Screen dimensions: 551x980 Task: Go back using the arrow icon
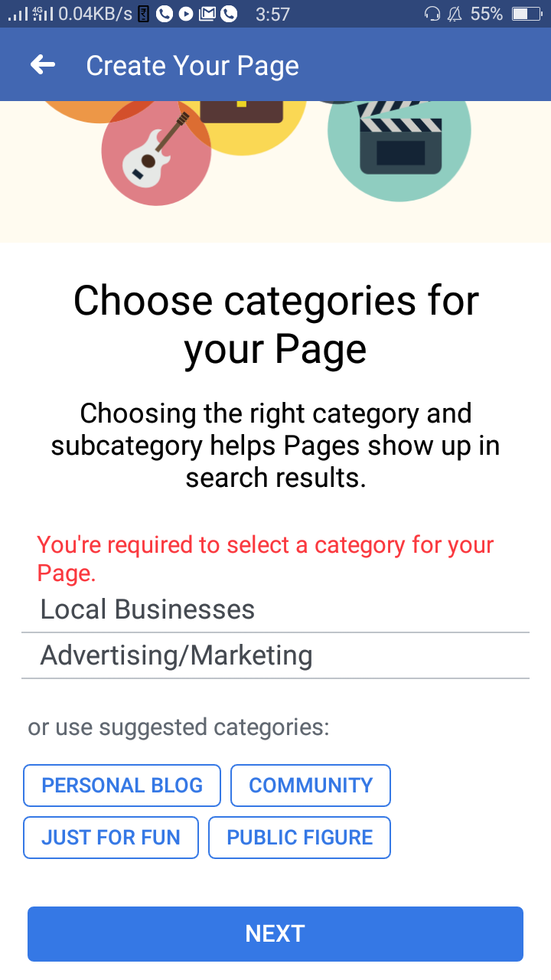coord(43,65)
